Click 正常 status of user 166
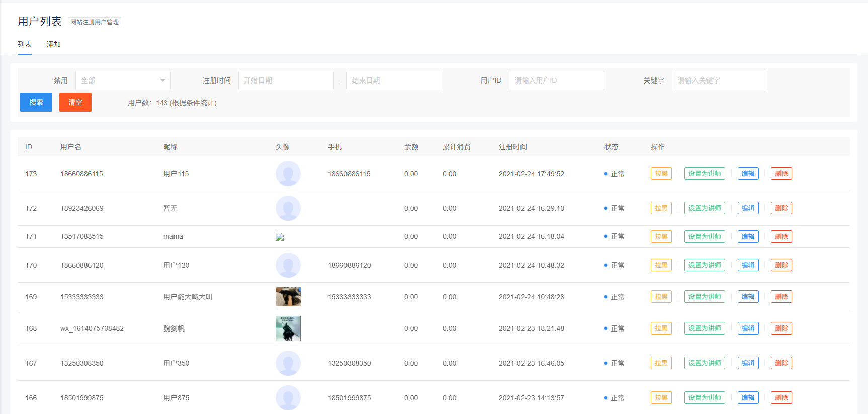This screenshot has height=414, width=868. click(615, 398)
